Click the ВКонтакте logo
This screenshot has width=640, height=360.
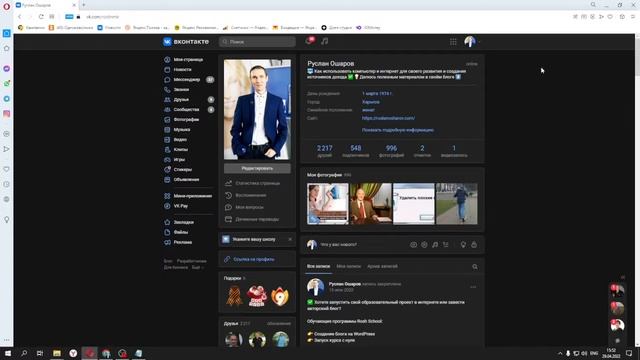pyautogui.click(x=186, y=42)
